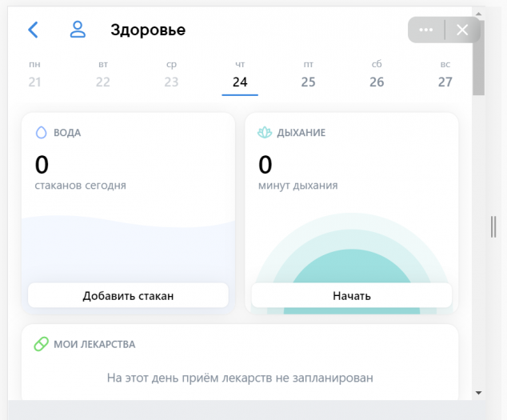Viewport: 507px width, 420px height.
Task: Click the scrollbar up arrow
Action: click(478, 14)
